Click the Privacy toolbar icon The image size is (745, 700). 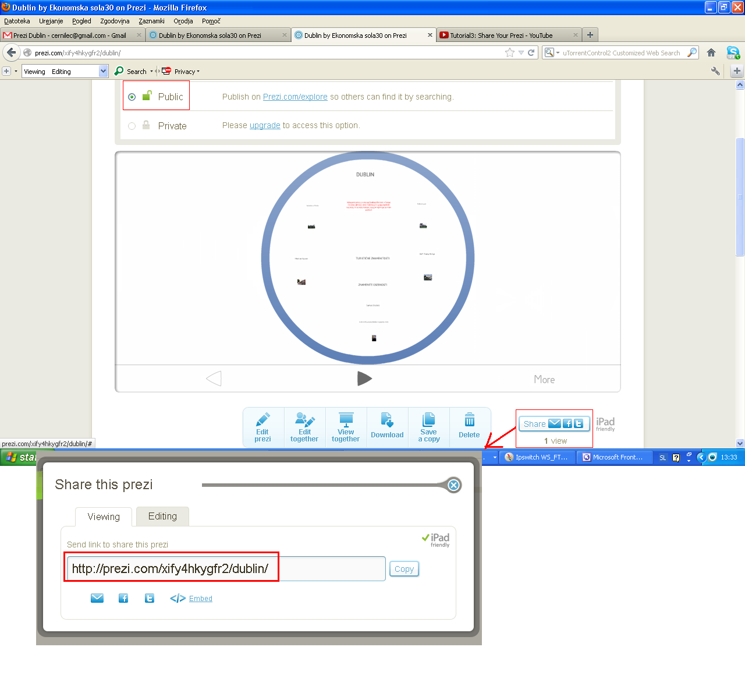(166, 71)
